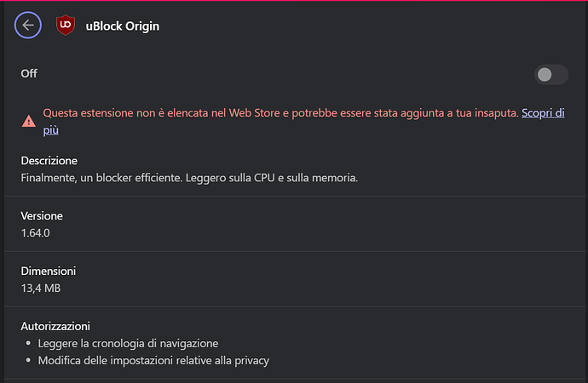Go back using the circled arrow button
The image size is (588, 383).
click(28, 25)
